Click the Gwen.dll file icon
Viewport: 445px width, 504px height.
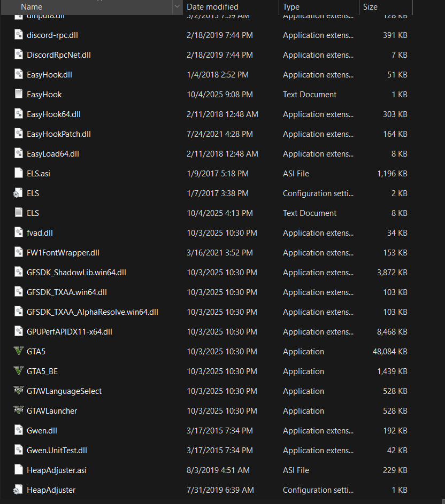tap(19, 430)
